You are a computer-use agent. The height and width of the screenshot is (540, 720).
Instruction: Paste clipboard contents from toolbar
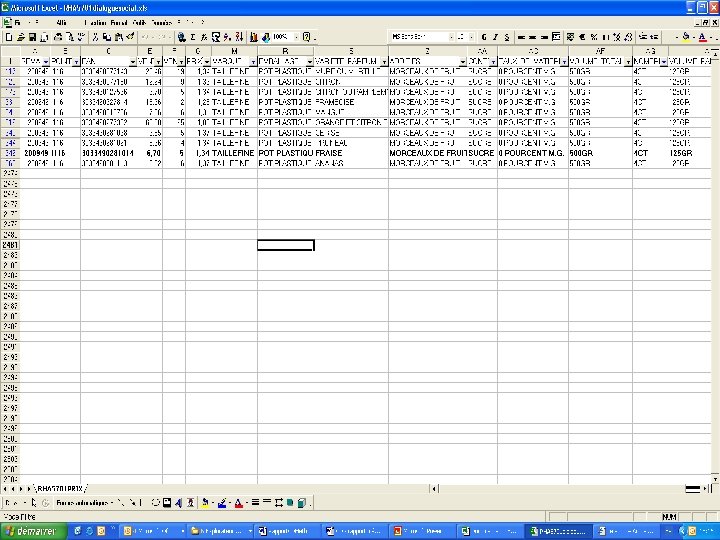(x=118, y=37)
